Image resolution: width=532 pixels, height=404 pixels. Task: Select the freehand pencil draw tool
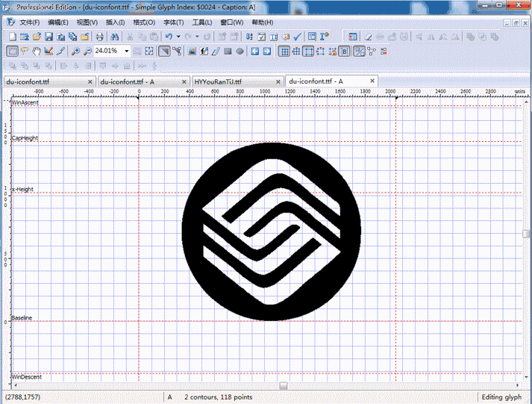216,52
